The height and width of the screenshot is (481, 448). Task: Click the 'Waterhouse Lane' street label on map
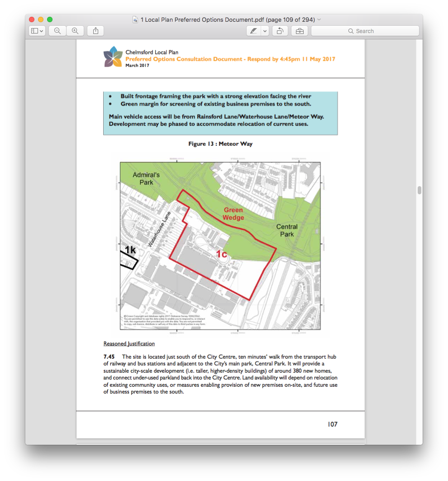point(159,229)
